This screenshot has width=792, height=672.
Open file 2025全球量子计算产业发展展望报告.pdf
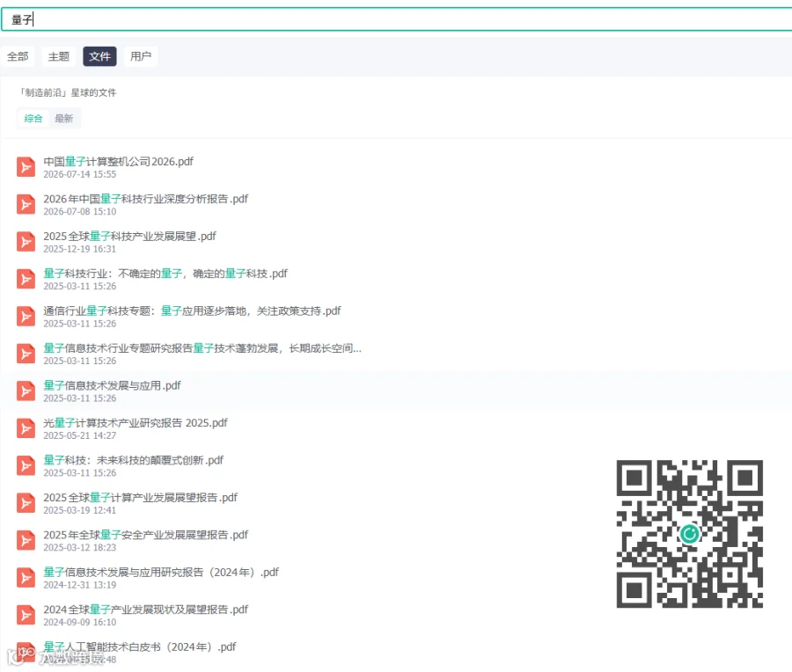point(141,498)
